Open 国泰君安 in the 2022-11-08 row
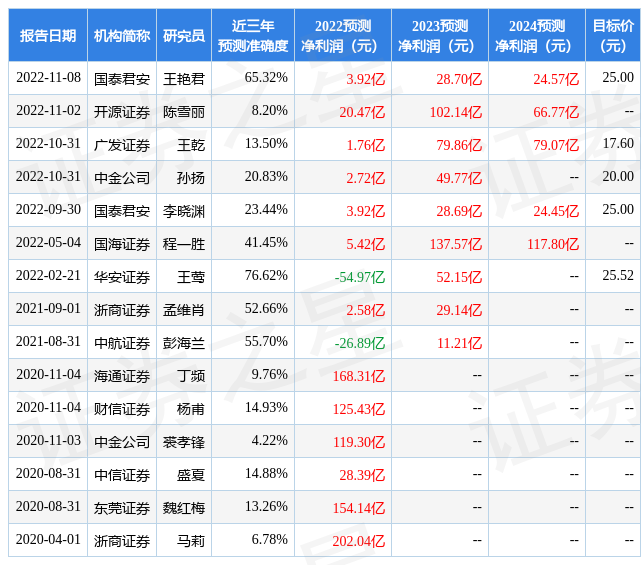641x565 pixels. (x=122, y=79)
